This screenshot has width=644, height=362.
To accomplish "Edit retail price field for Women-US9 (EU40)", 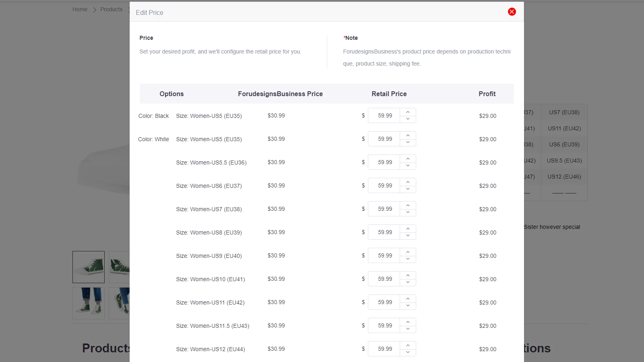I will (384, 255).
